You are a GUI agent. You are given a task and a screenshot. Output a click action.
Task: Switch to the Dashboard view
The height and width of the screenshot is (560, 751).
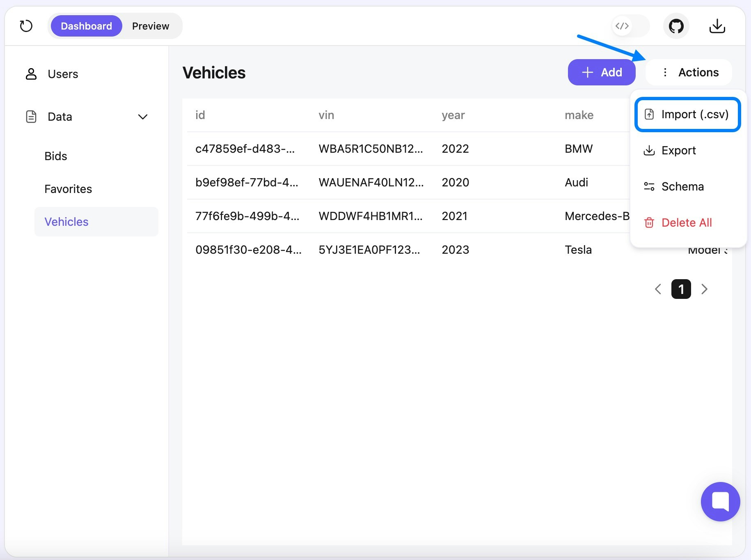(x=86, y=26)
